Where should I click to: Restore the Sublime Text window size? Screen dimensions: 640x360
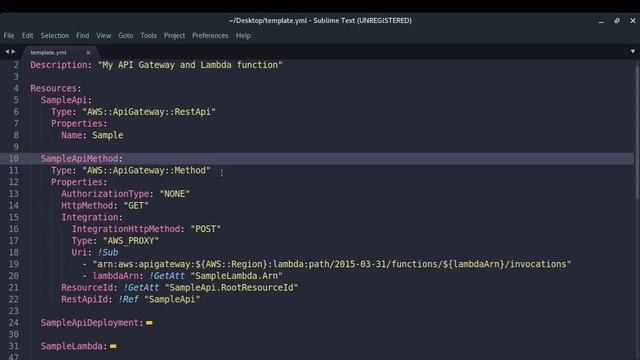point(617,20)
